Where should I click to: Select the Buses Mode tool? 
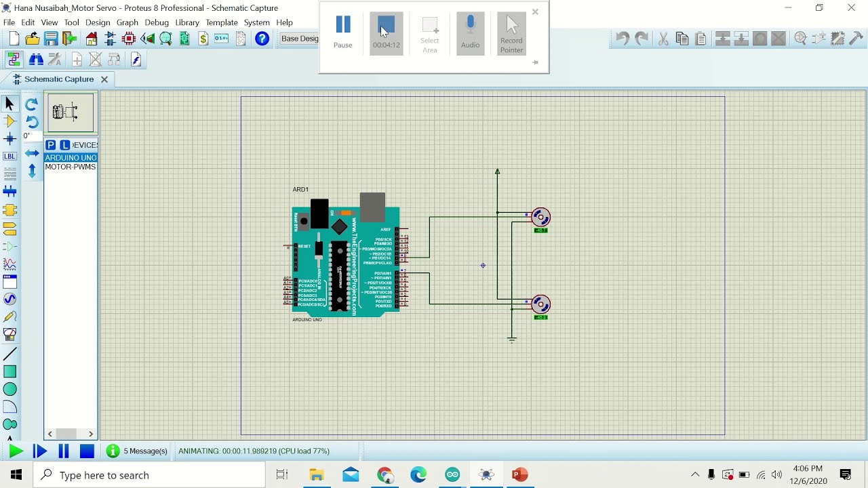(9, 192)
